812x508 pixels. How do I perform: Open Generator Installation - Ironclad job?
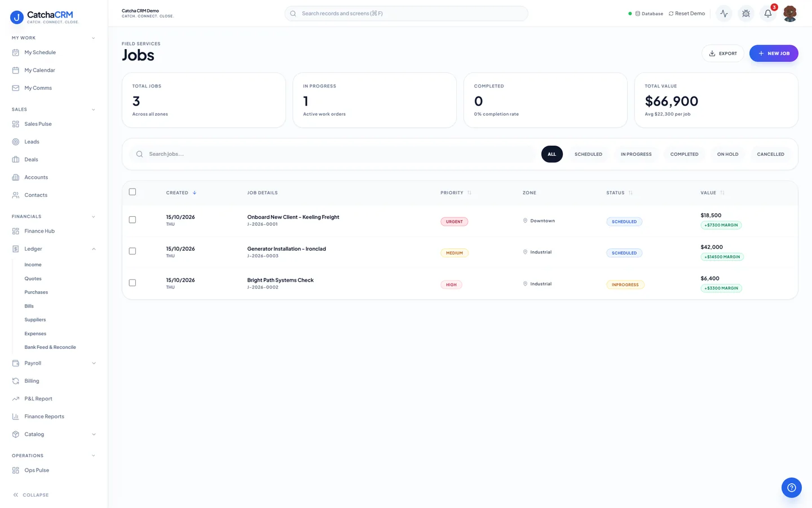286,249
